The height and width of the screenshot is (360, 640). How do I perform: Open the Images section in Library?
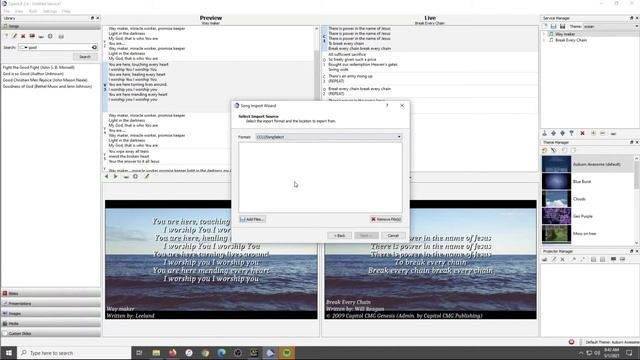click(51, 313)
